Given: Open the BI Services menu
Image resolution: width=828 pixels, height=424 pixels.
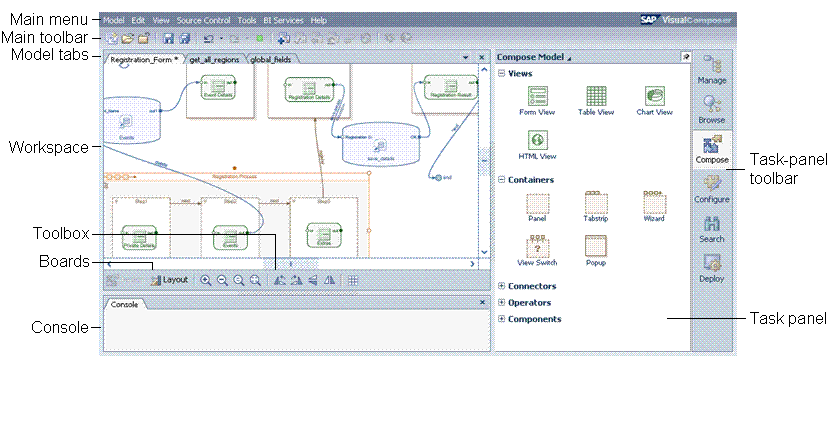Looking at the screenshot, I should (283, 21).
